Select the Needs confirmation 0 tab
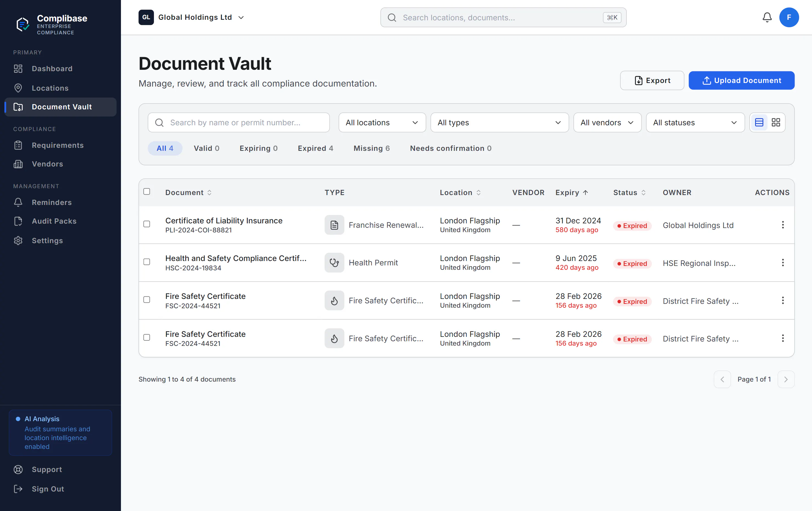Viewport: 812px width, 511px height. 451,148
